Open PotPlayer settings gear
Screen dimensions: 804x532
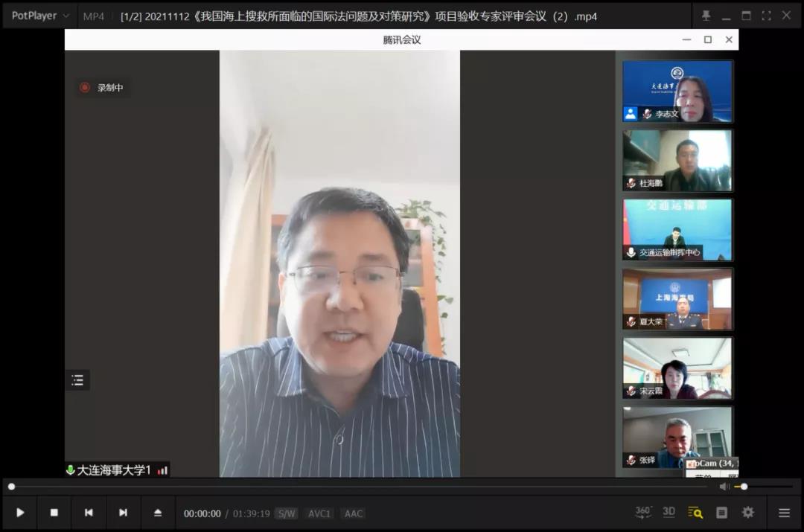[x=747, y=513]
